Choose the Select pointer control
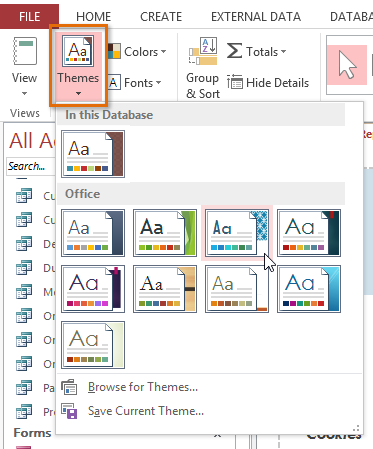 tap(347, 65)
